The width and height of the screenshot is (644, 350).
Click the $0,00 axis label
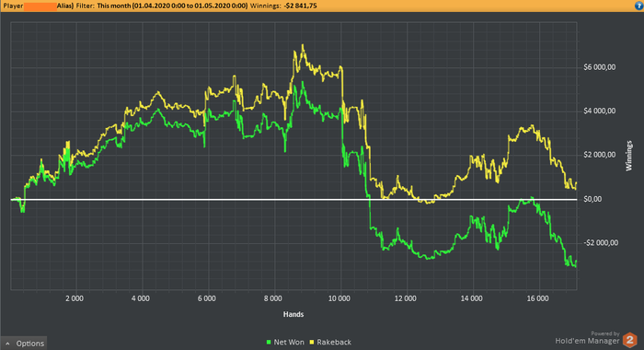[x=592, y=199]
